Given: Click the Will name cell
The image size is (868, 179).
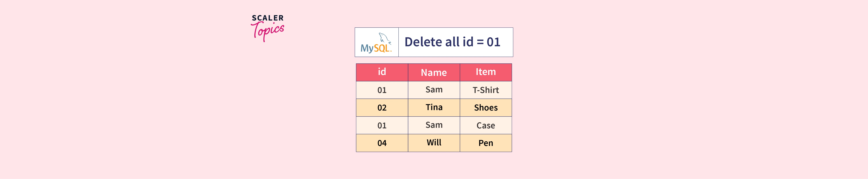Looking at the screenshot, I should pyautogui.click(x=434, y=143).
